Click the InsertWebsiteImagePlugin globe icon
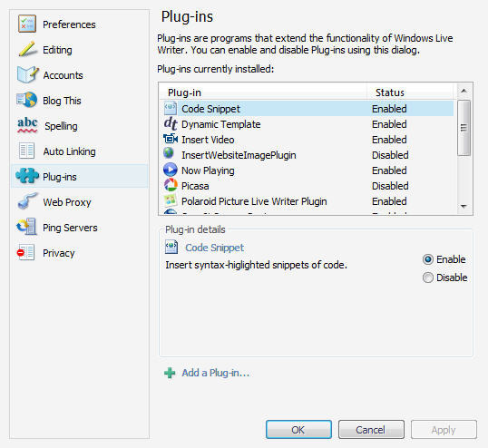Image resolution: width=488 pixels, height=448 pixels. tap(169, 153)
